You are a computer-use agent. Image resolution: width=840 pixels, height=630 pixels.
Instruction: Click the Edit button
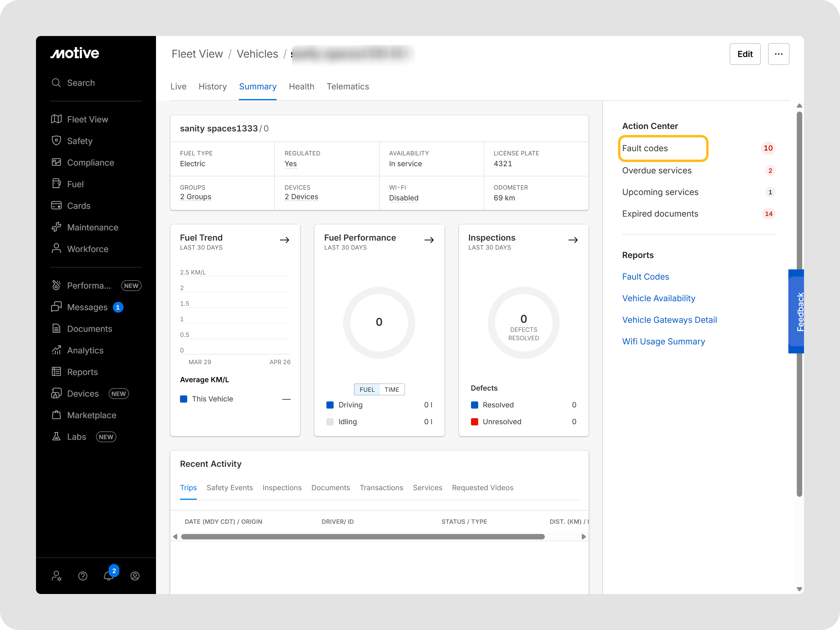tap(745, 54)
